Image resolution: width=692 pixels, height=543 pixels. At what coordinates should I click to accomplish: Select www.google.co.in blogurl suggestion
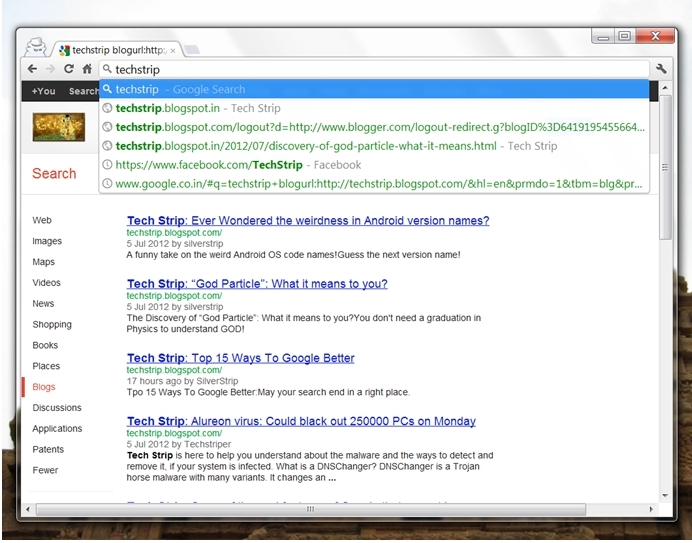(x=374, y=184)
